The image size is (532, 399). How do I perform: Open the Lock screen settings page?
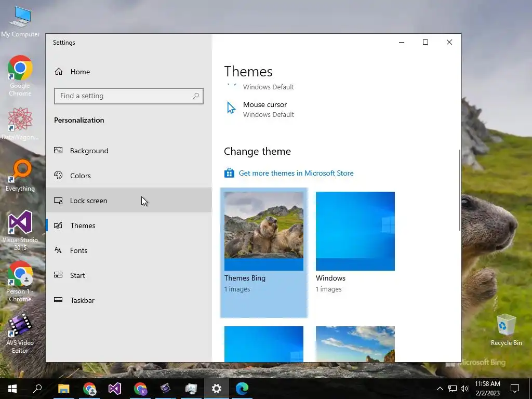(129, 201)
